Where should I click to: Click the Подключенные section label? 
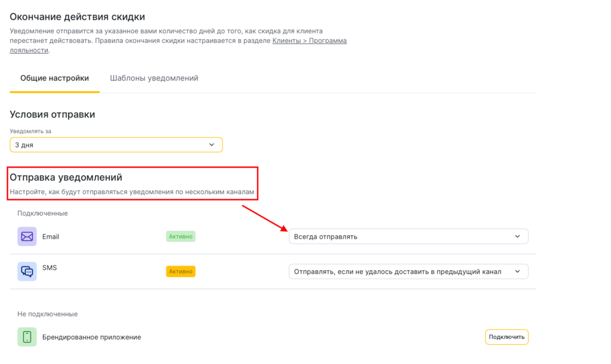pos(42,213)
